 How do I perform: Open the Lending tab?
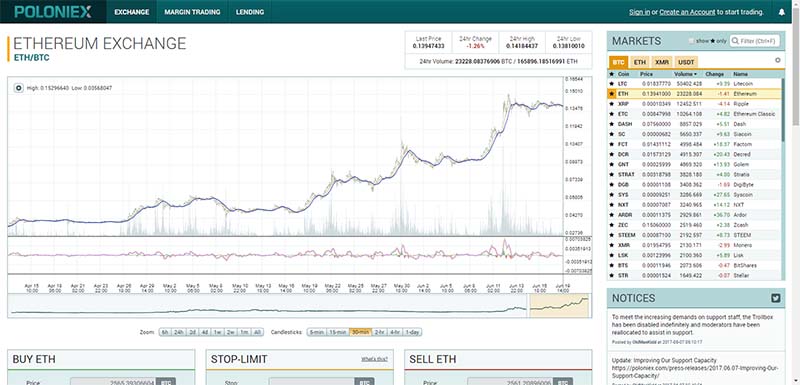point(250,12)
